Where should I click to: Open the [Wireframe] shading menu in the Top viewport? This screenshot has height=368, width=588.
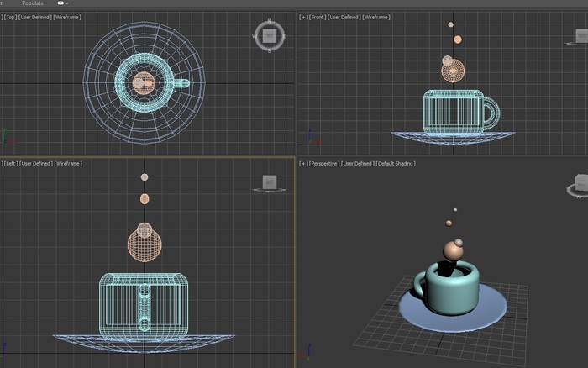(x=67, y=18)
